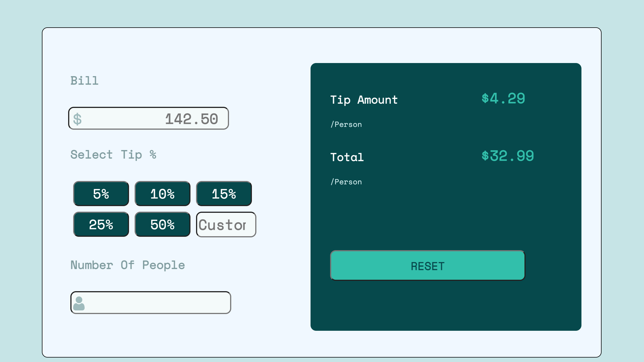The width and height of the screenshot is (644, 362).
Task: Click /Person text under Total
Action: click(346, 182)
